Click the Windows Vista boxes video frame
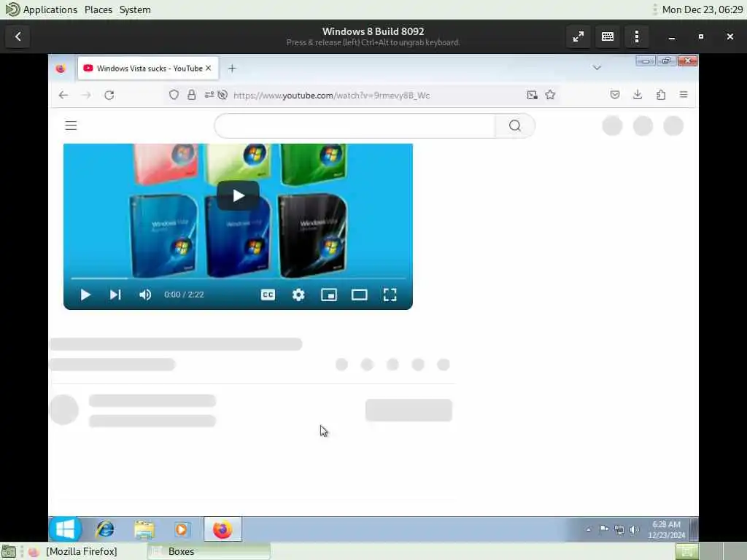 (x=239, y=227)
